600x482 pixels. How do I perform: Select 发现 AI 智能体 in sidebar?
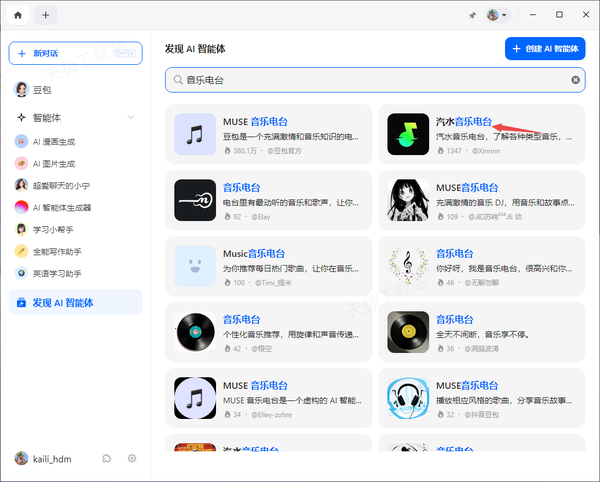(75, 302)
